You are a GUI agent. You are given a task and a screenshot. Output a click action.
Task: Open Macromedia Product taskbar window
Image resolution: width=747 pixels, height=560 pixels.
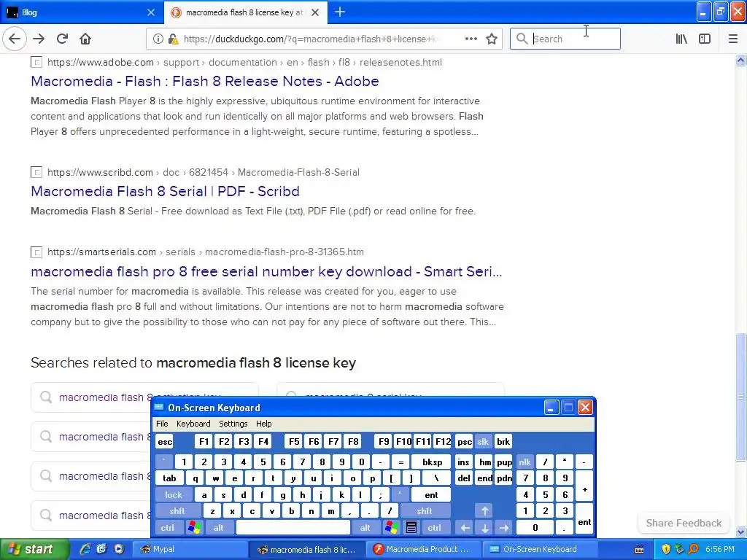425,549
